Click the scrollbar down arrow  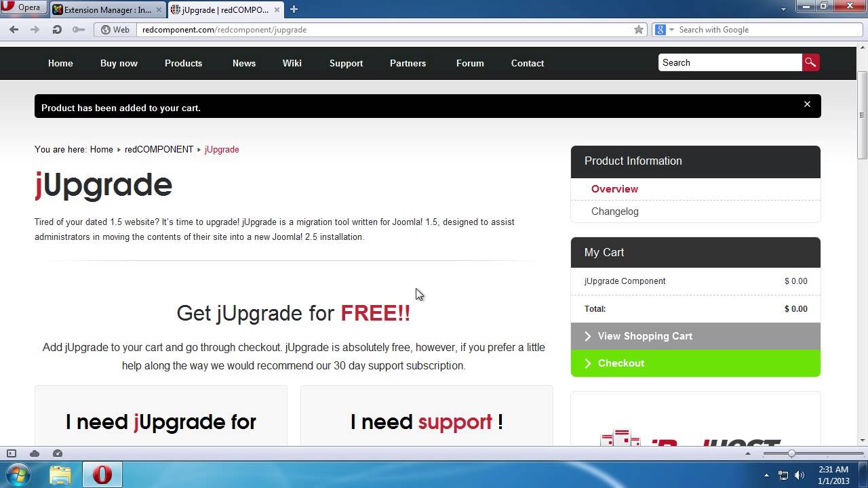coord(862,440)
